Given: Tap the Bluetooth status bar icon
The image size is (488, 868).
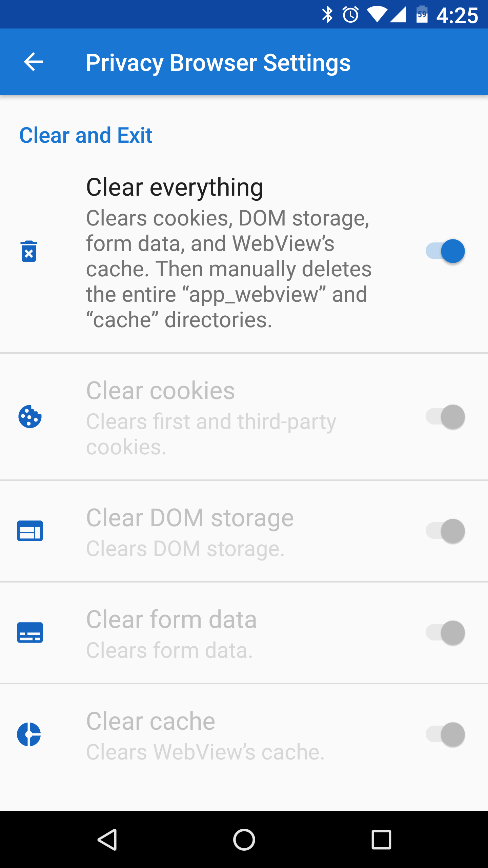Looking at the screenshot, I should pyautogui.click(x=327, y=15).
